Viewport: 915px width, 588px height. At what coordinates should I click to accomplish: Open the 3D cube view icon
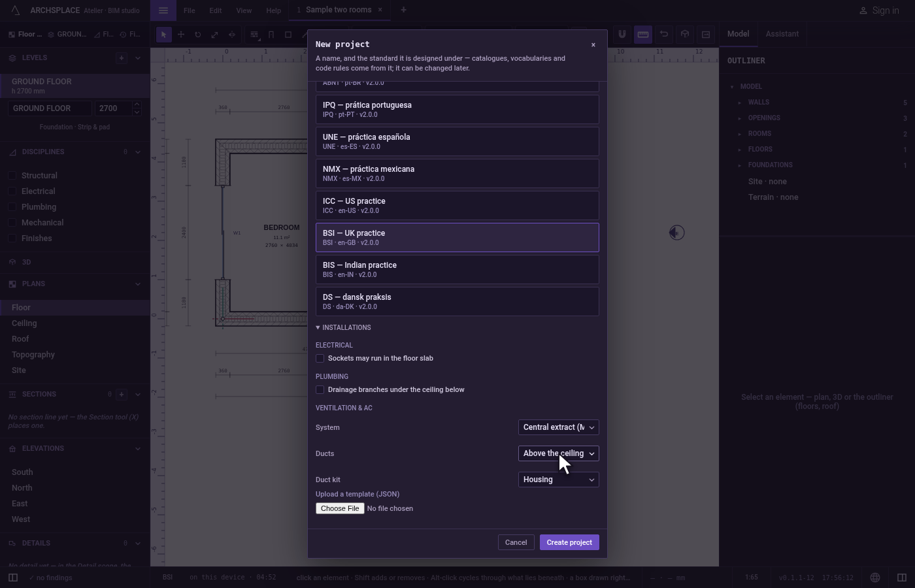685,34
